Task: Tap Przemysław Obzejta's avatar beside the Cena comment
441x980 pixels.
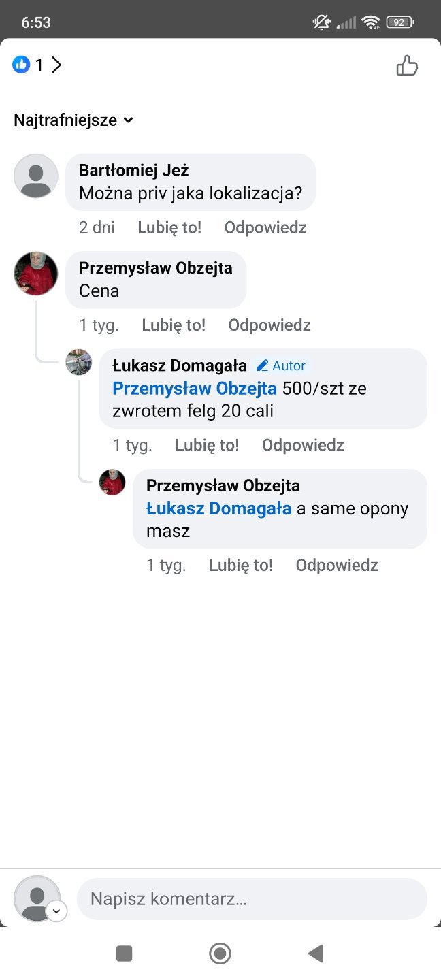Action: [36, 274]
